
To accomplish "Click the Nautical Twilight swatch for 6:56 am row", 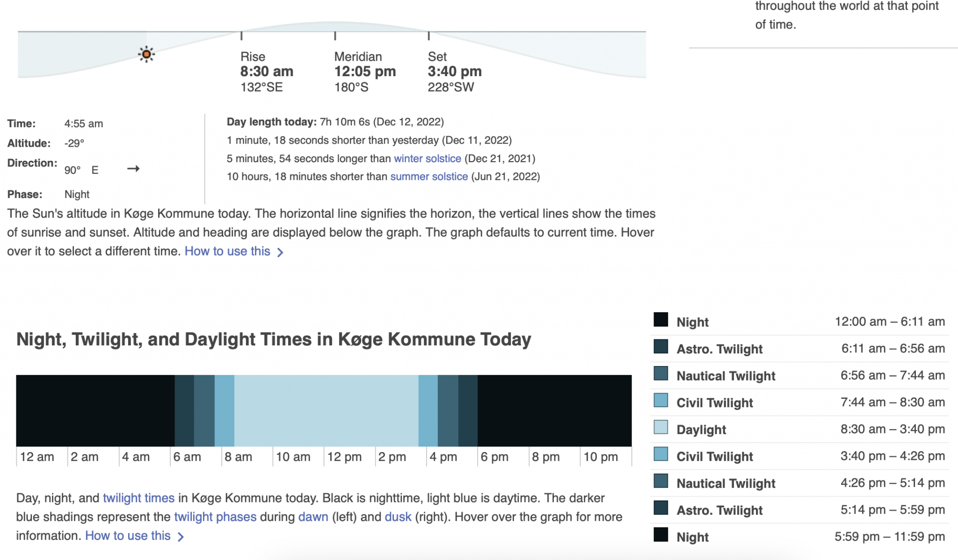I will (660, 373).
